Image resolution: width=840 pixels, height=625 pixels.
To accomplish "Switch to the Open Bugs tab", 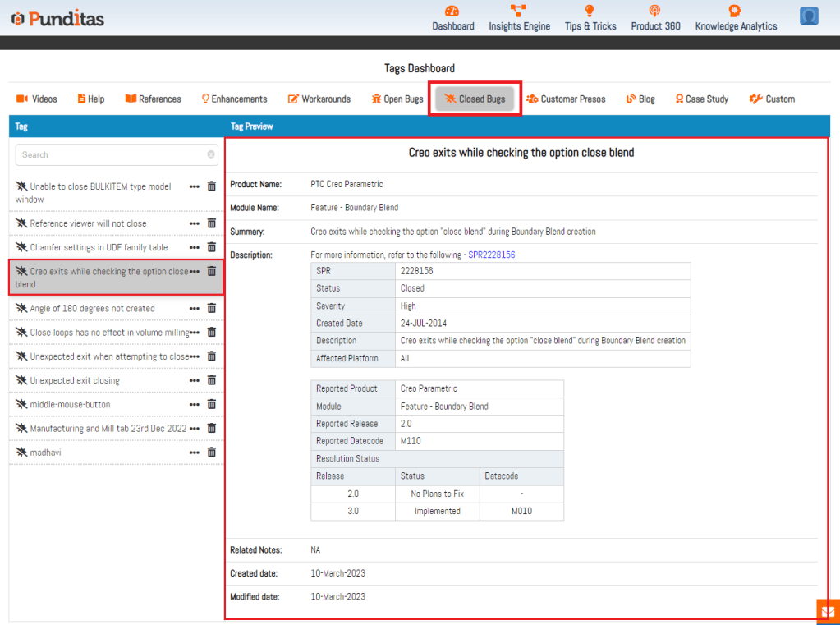I will click(397, 99).
